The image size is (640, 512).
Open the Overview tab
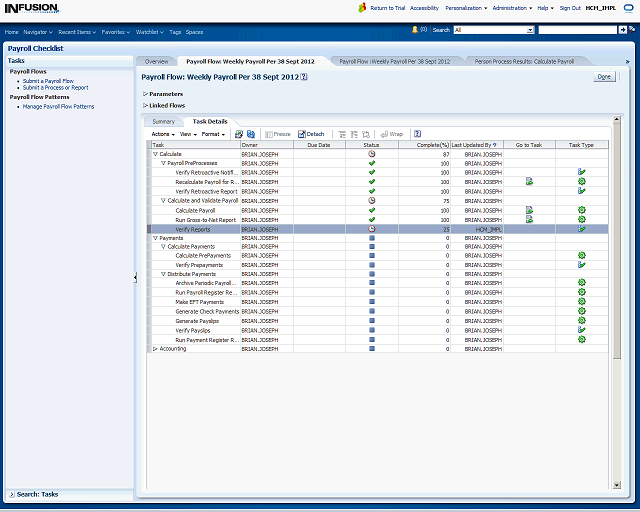point(156,61)
